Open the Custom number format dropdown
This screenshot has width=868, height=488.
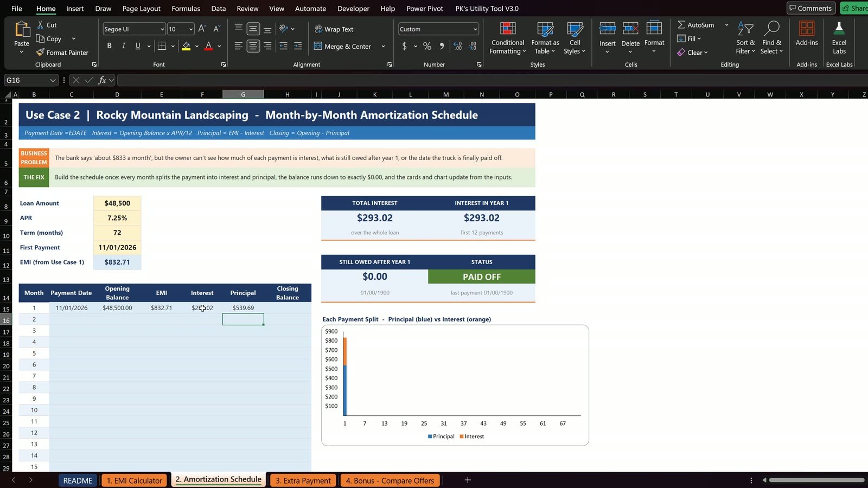(475, 29)
